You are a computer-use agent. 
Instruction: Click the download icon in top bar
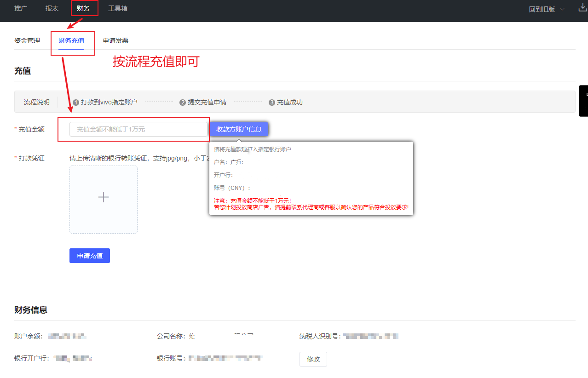[582, 8]
